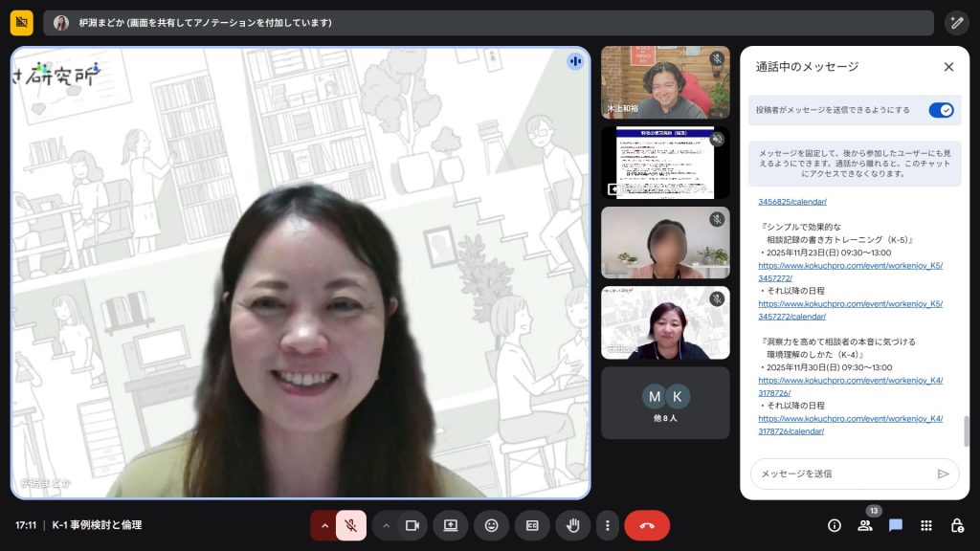Screen dimensions: 980x551
Task: Open the activities grid icon
Action: (x=925, y=525)
